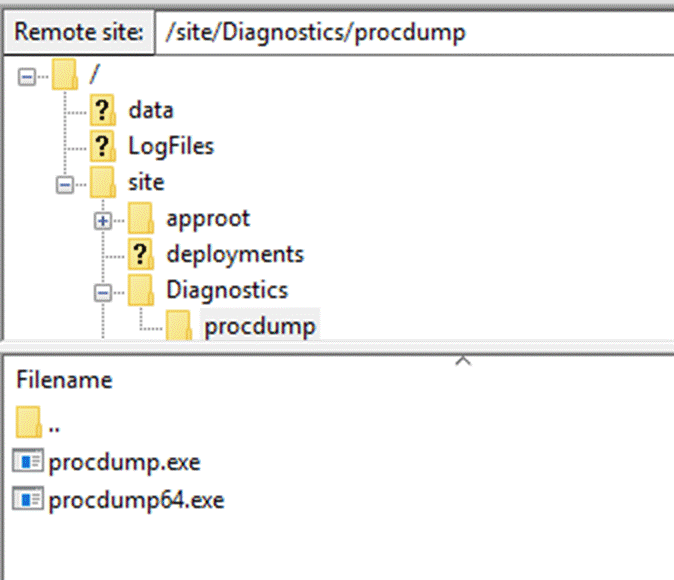
Task: Click the deployments folder question-mark icon
Action: pyautogui.click(x=140, y=254)
